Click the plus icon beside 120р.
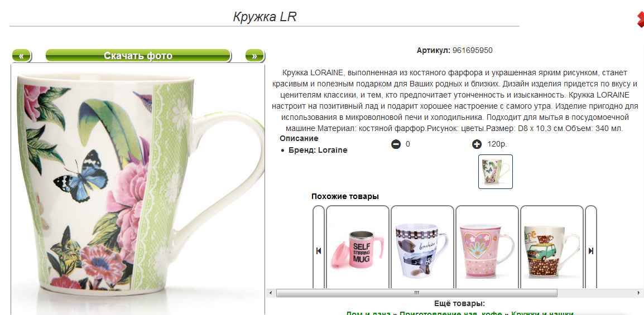 [477, 144]
